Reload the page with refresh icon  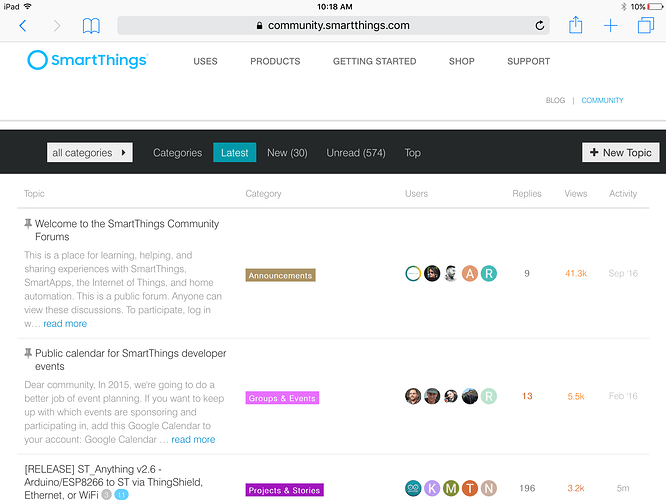[539, 25]
